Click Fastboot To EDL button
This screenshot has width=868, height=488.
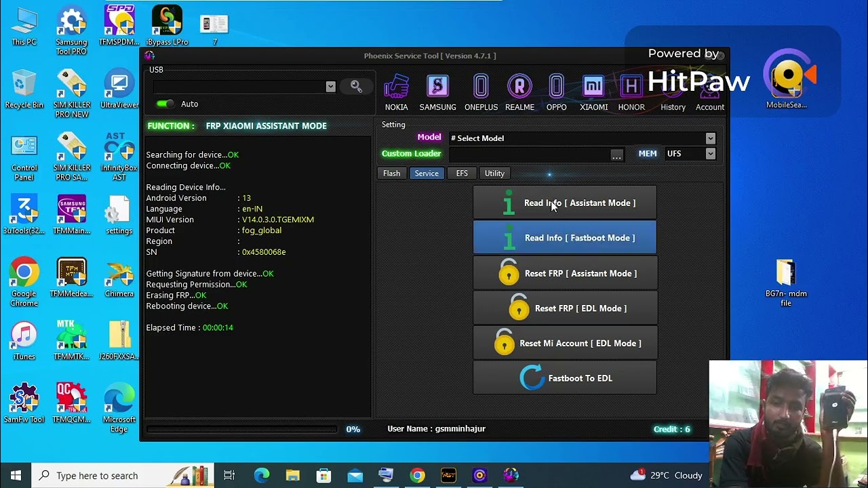pos(565,378)
